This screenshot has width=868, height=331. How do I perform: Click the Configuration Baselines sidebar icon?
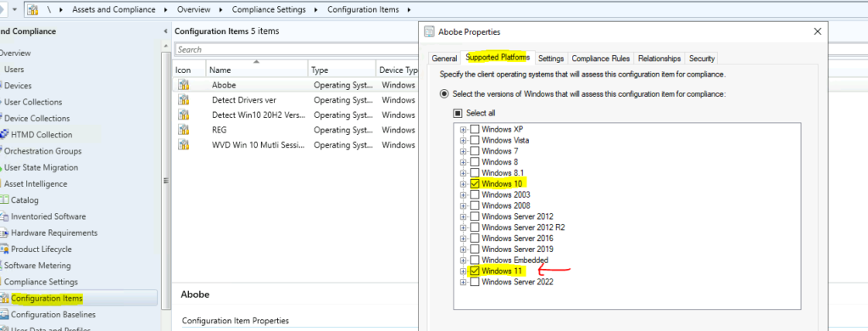tap(4, 315)
